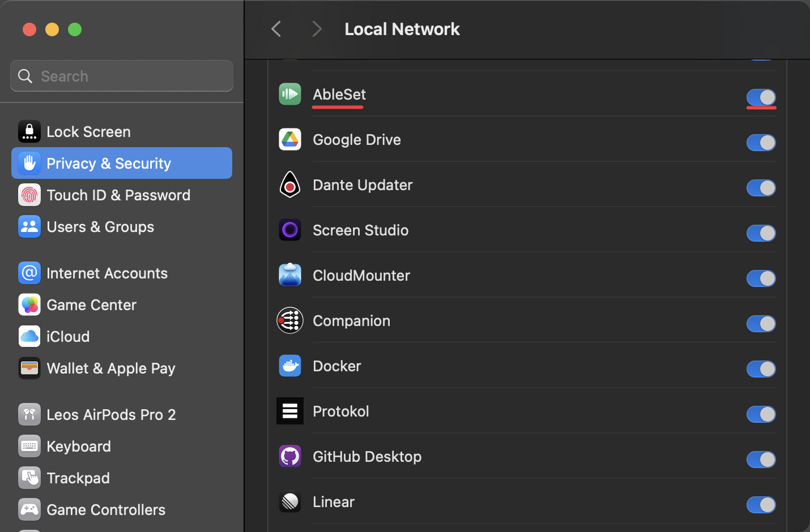Toggle Linear local network access
The width and height of the screenshot is (810, 532).
coord(761,505)
